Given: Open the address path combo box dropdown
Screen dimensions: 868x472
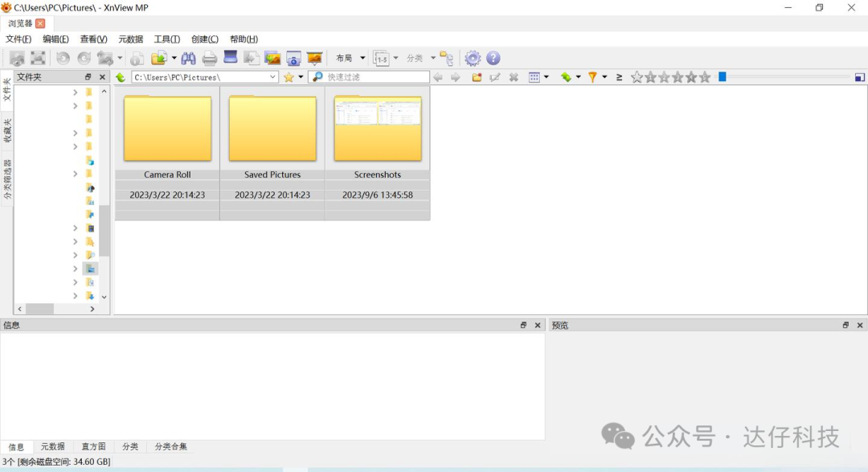Looking at the screenshot, I should (272, 77).
